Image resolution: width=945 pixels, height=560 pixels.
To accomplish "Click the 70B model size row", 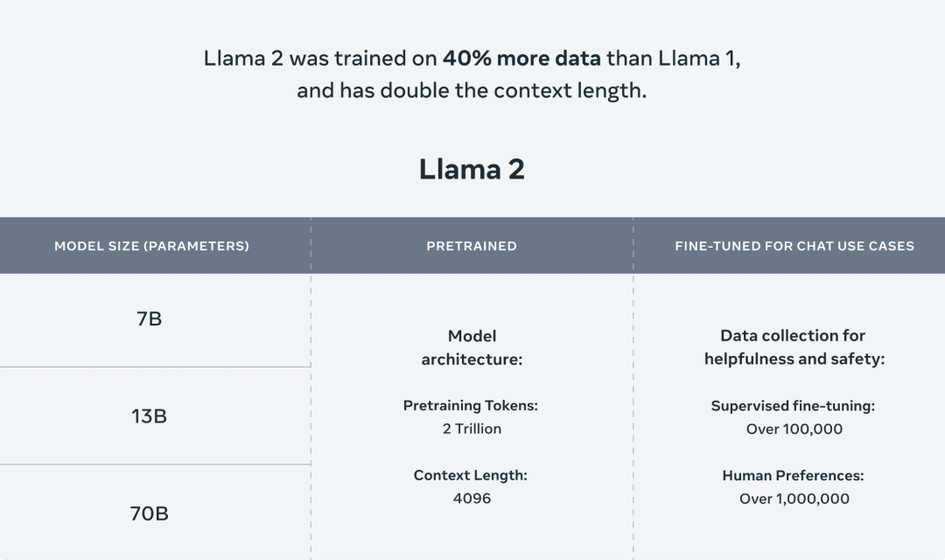I will 150,513.
